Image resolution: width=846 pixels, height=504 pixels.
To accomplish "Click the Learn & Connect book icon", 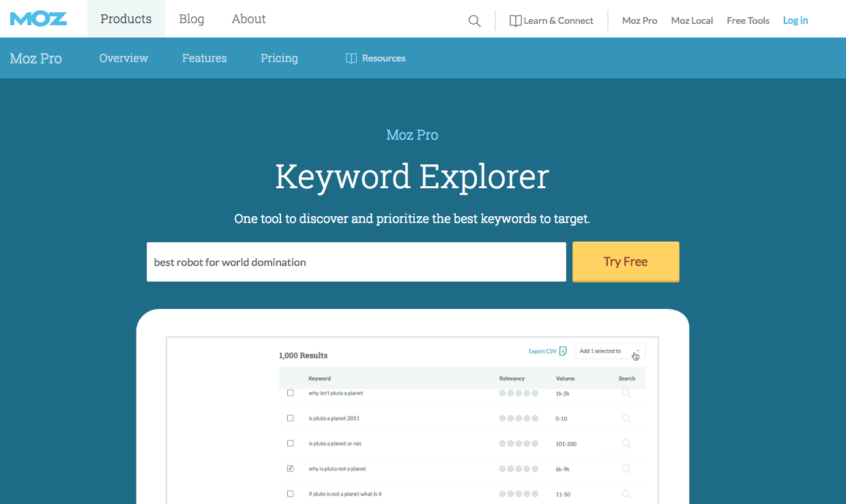I will (x=516, y=21).
